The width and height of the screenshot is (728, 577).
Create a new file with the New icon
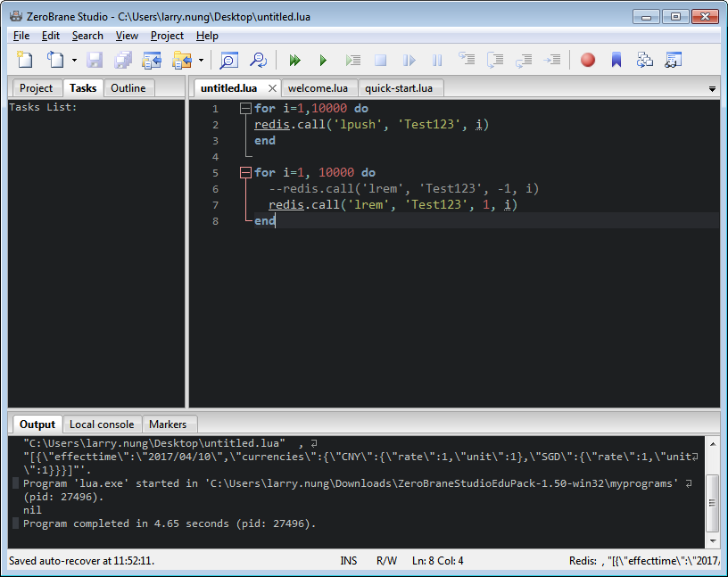(x=25, y=60)
